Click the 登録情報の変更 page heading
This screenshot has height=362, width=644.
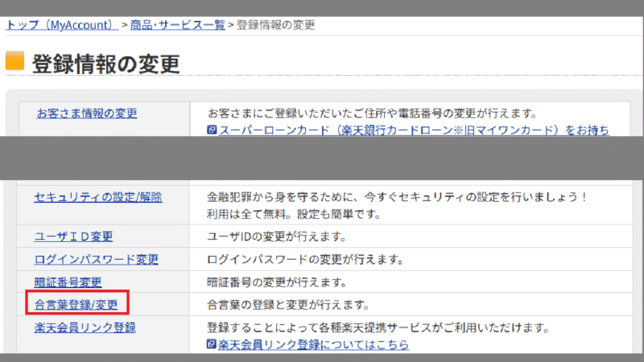click(106, 64)
